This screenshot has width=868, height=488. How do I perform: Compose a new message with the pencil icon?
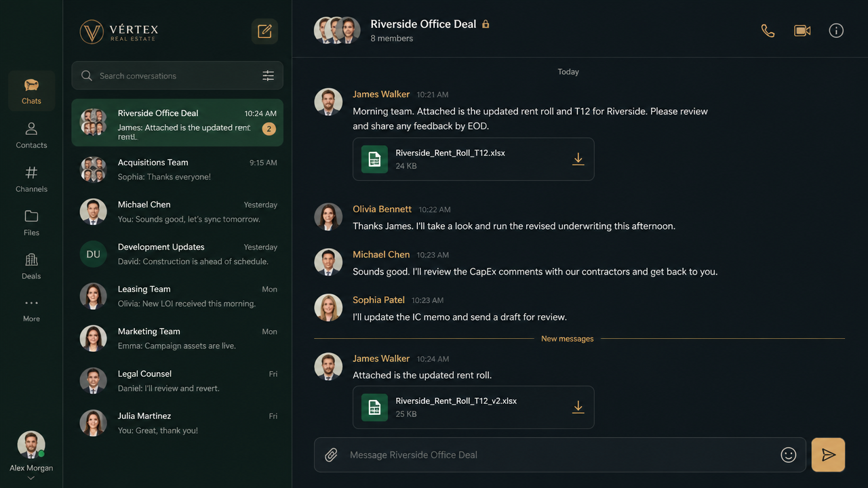tap(264, 31)
